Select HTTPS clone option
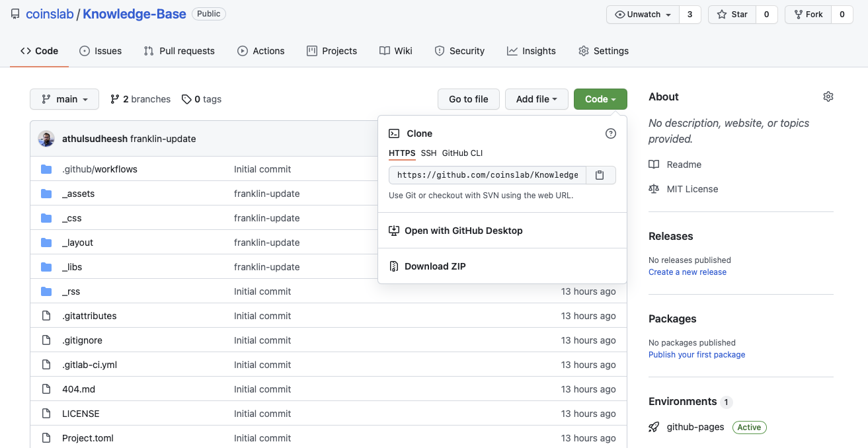This screenshot has width=868, height=448. pos(402,153)
